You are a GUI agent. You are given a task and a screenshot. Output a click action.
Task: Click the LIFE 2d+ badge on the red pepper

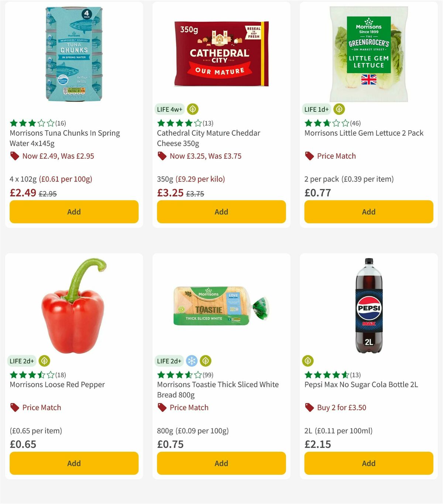click(x=22, y=361)
